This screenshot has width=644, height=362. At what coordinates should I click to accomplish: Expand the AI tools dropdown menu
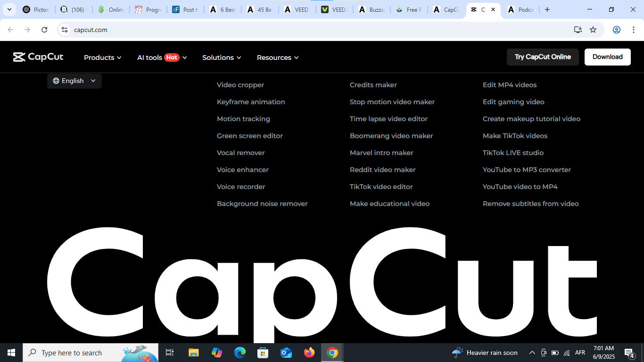[x=162, y=58]
